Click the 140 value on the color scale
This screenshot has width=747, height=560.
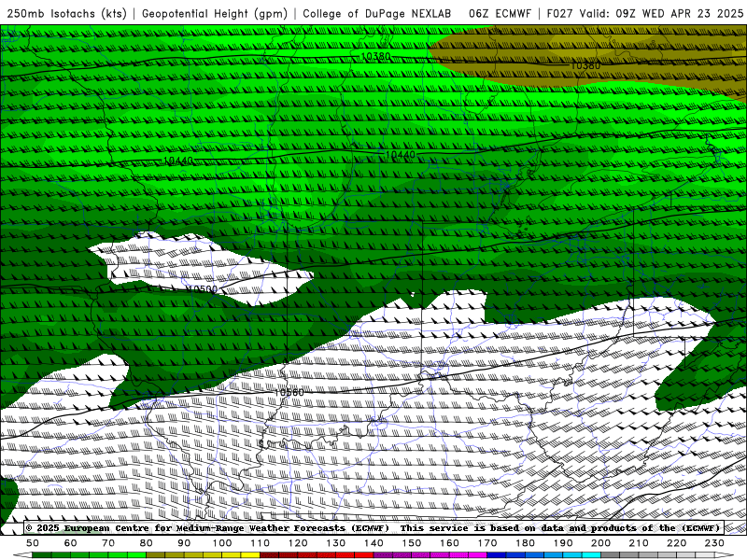373,543
